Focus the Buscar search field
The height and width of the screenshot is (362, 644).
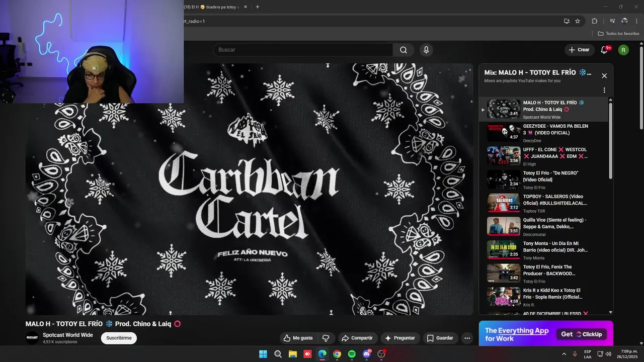pyautogui.click(x=303, y=50)
